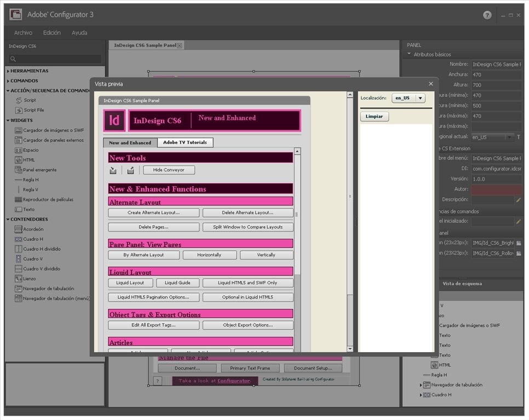This screenshot has height=420, width=529.
Task: Select the Espacio widget icon
Action: pyautogui.click(x=18, y=150)
